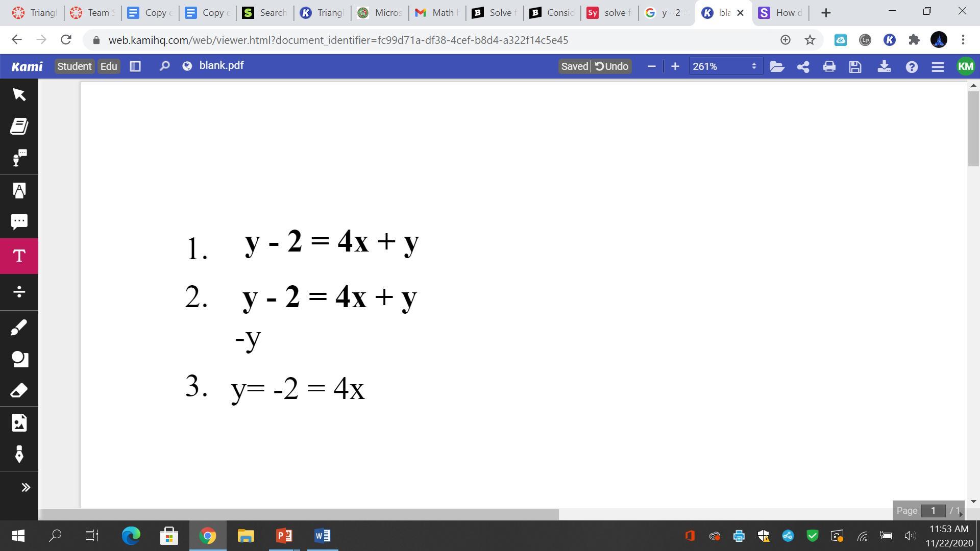
Task: Select the Equation divide-symbol tool
Action: pyautogui.click(x=19, y=292)
